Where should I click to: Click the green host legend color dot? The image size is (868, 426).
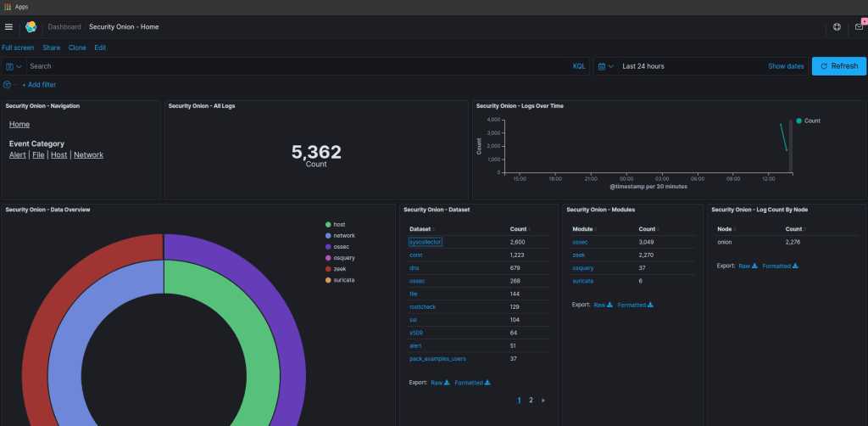(328, 224)
